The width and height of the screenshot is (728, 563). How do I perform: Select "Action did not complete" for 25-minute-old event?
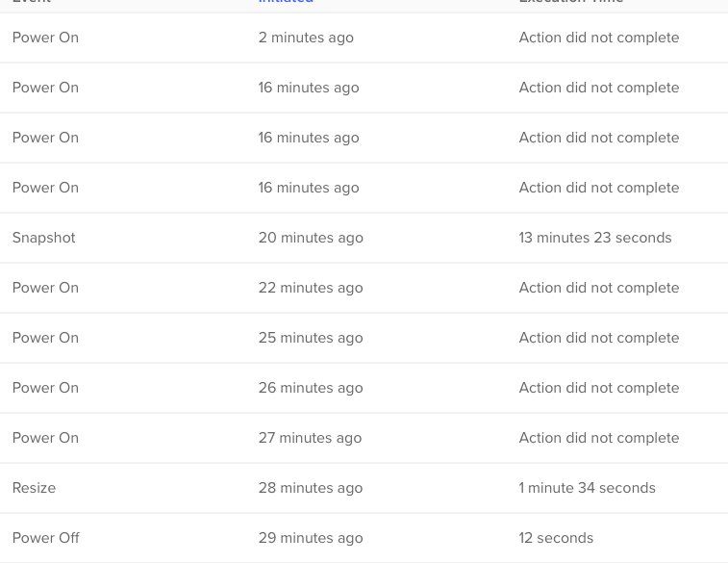(599, 338)
